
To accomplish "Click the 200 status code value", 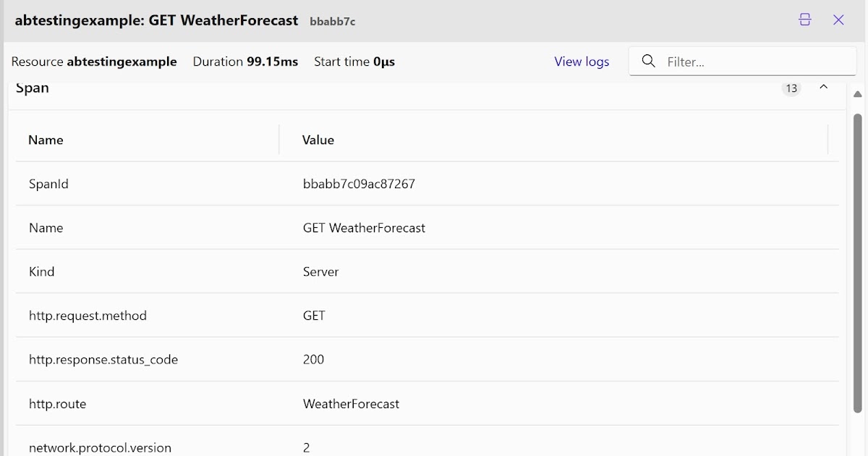I will [x=313, y=360].
